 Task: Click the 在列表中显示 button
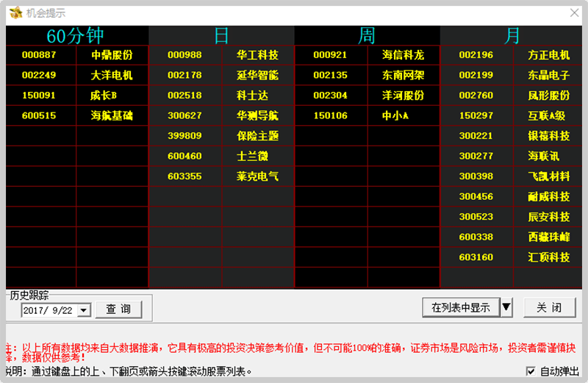coord(461,307)
